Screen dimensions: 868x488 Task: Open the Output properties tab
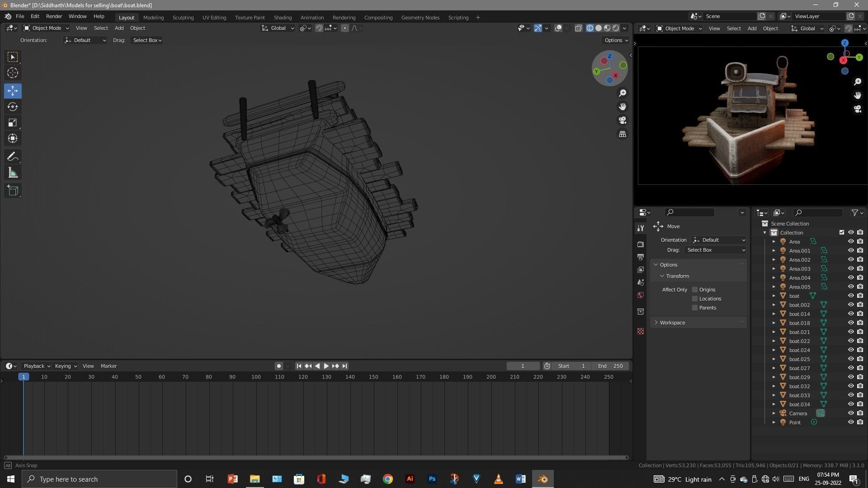coord(640,257)
